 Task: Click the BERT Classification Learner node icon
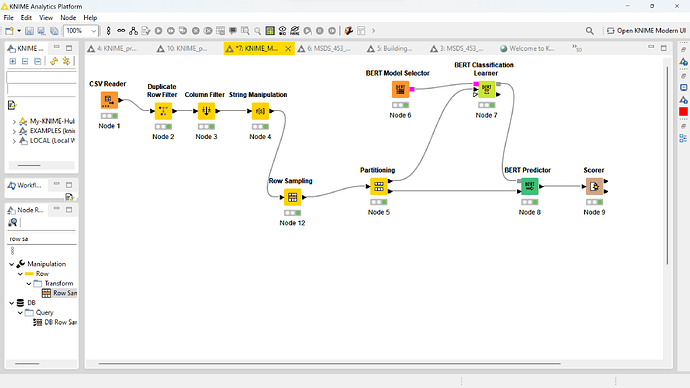pos(486,89)
